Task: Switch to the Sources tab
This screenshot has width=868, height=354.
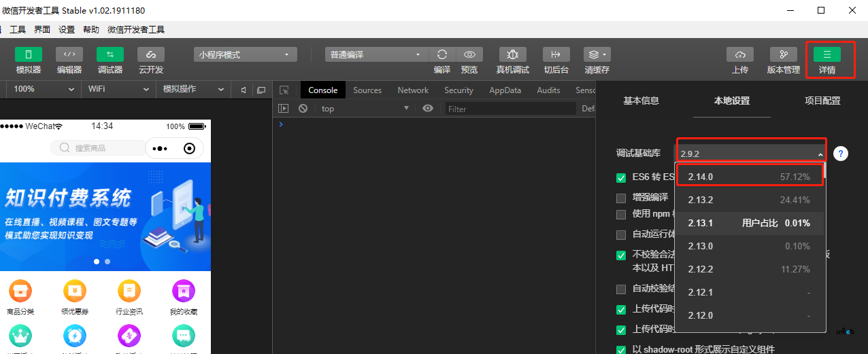Action: click(367, 90)
